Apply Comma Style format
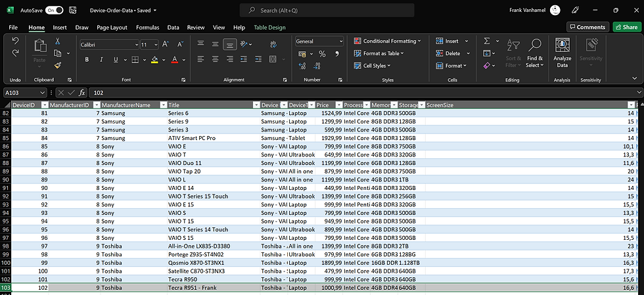 pos(337,54)
